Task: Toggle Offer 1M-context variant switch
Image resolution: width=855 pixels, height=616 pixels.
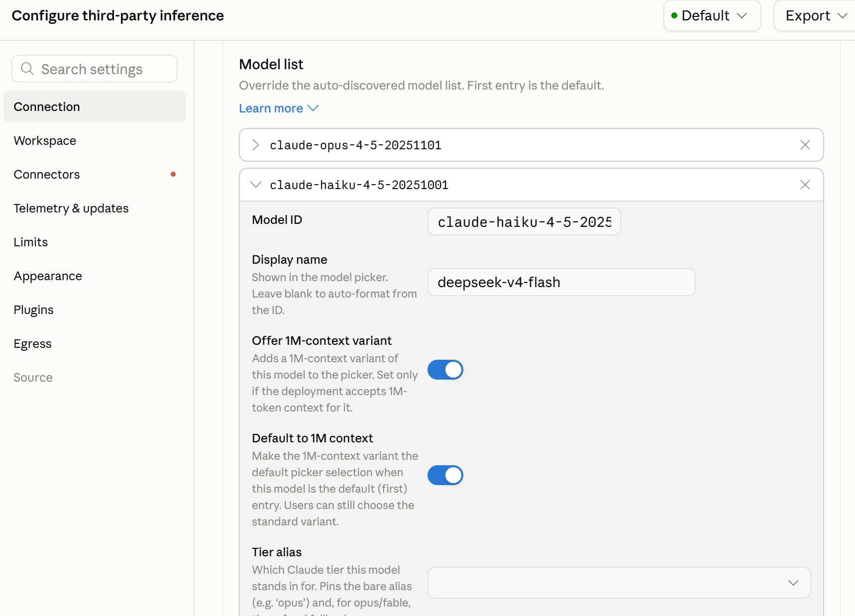Action: click(445, 370)
